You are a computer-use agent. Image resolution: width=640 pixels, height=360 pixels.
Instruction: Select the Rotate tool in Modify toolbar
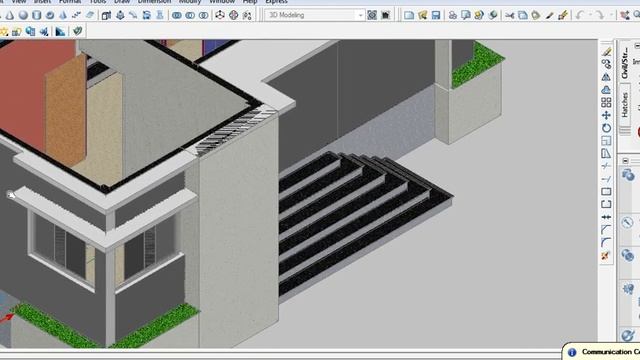click(607, 128)
